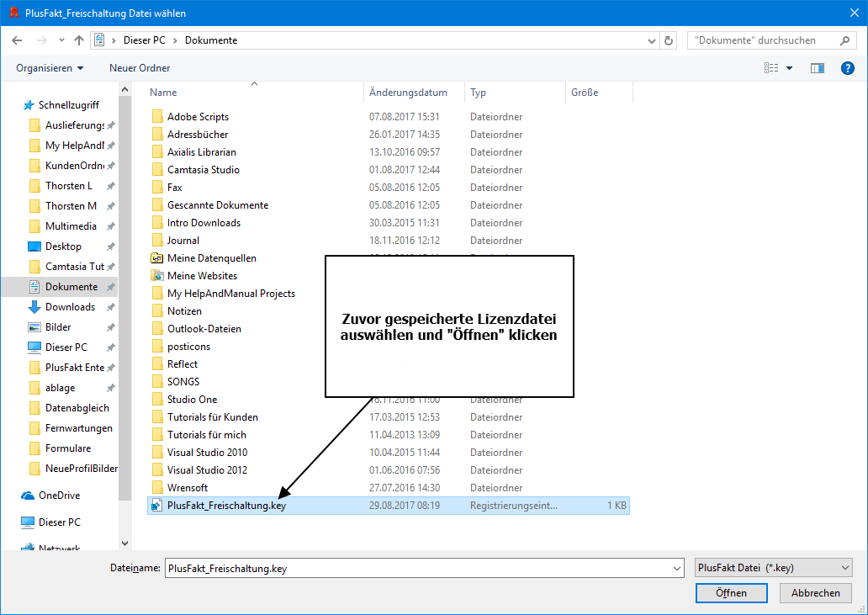This screenshot has width=868, height=615.
Task: Open Multimedia in the sidebar
Action: [x=71, y=226]
